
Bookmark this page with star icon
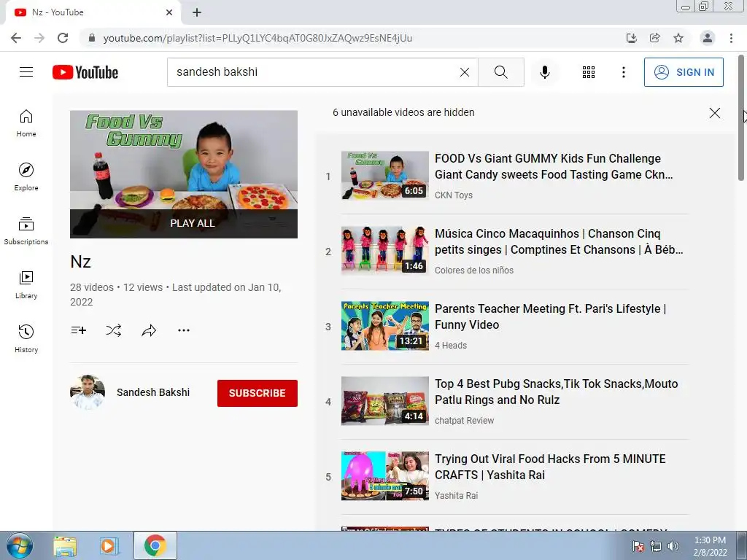click(678, 38)
